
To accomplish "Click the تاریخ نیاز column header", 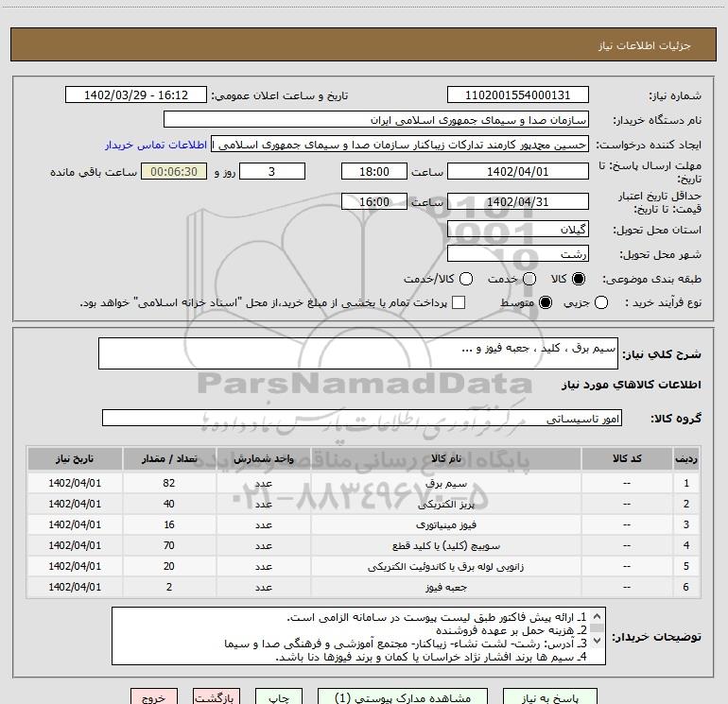I will click(75, 459).
